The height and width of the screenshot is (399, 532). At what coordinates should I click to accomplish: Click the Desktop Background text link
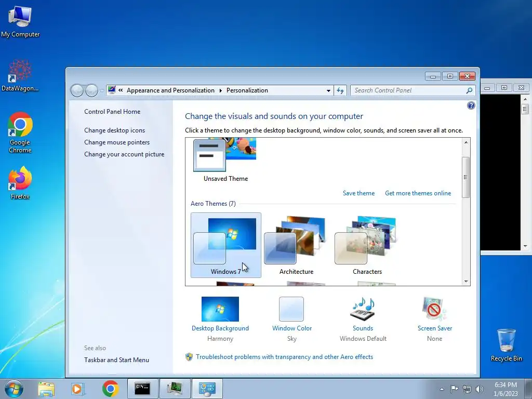point(220,328)
